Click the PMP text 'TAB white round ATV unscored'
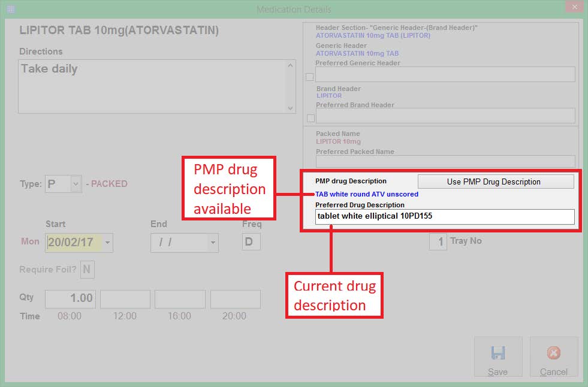This screenshot has height=387, width=588. click(367, 194)
